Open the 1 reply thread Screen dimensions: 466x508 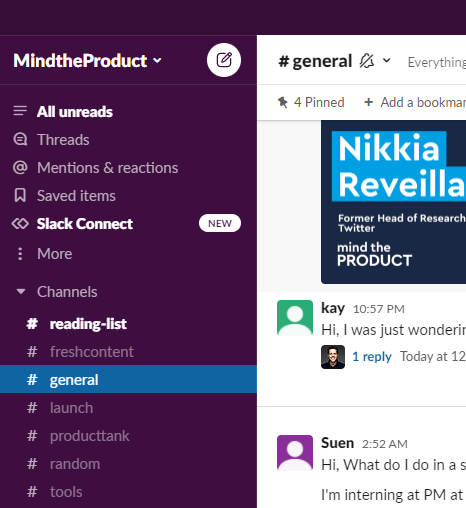pyautogui.click(x=372, y=356)
